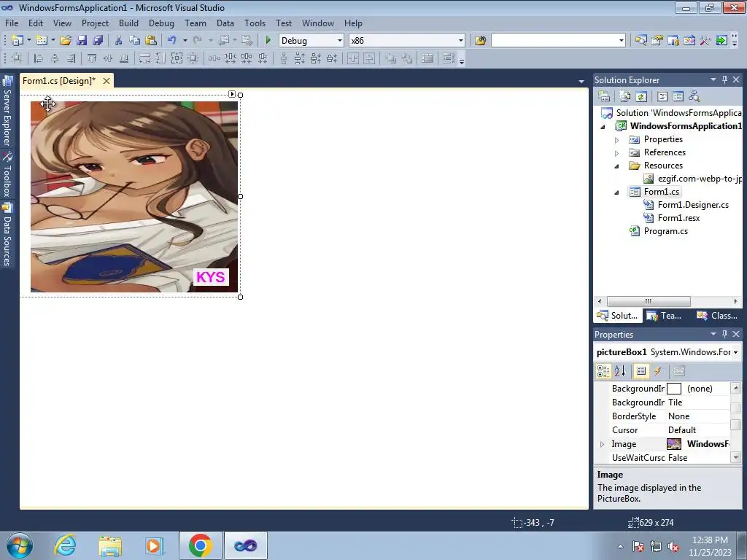Toggle Alphabetical sort in Properties panel
Image resolution: width=747 pixels, height=560 pixels.
coord(619,371)
